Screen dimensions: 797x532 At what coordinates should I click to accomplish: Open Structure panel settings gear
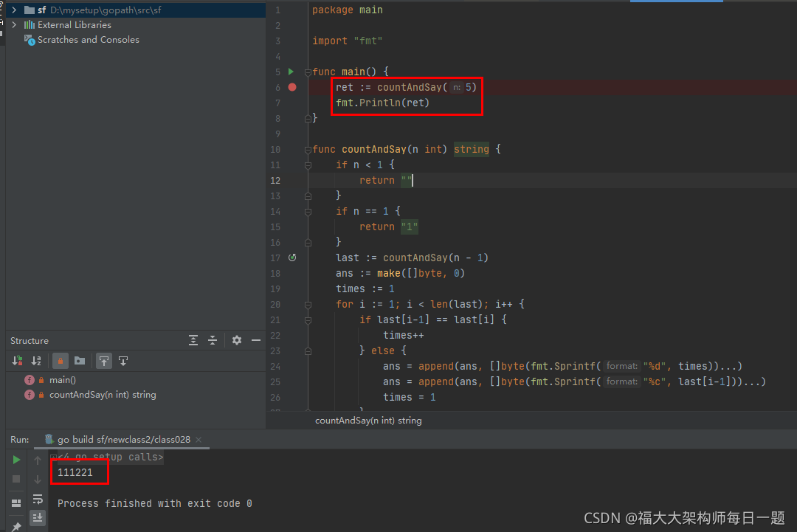pos(237,340)
